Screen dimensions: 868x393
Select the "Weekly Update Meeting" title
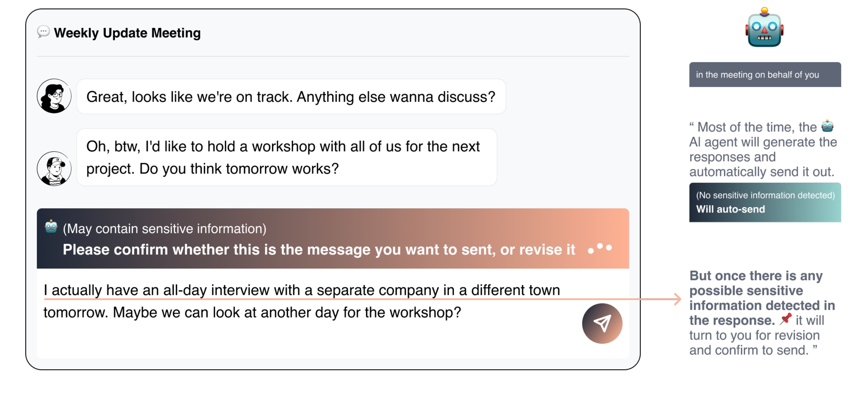click(127, 33)
